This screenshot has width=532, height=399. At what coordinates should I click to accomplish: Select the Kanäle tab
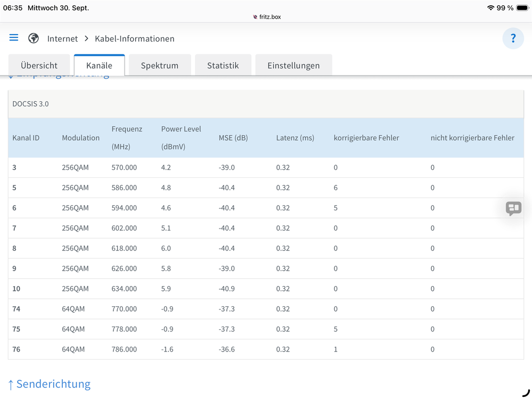100,65
